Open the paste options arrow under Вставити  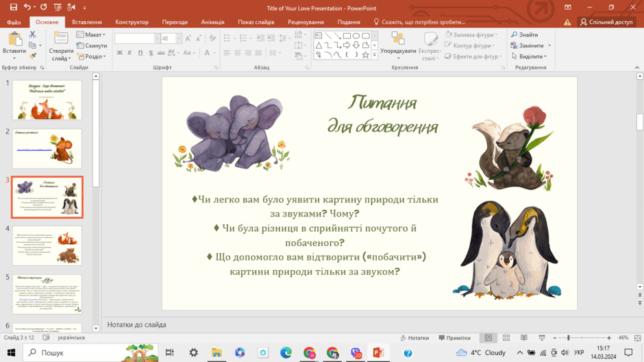click(x=14, y=58)
